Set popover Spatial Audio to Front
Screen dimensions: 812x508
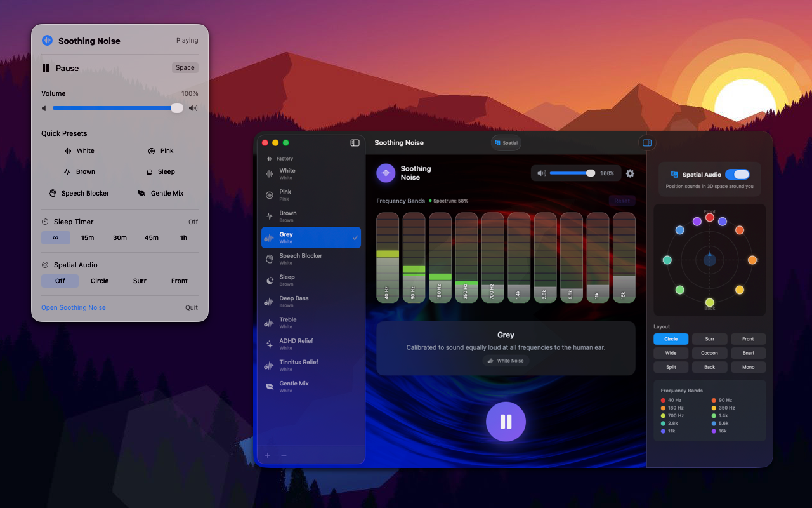point(180,281)
